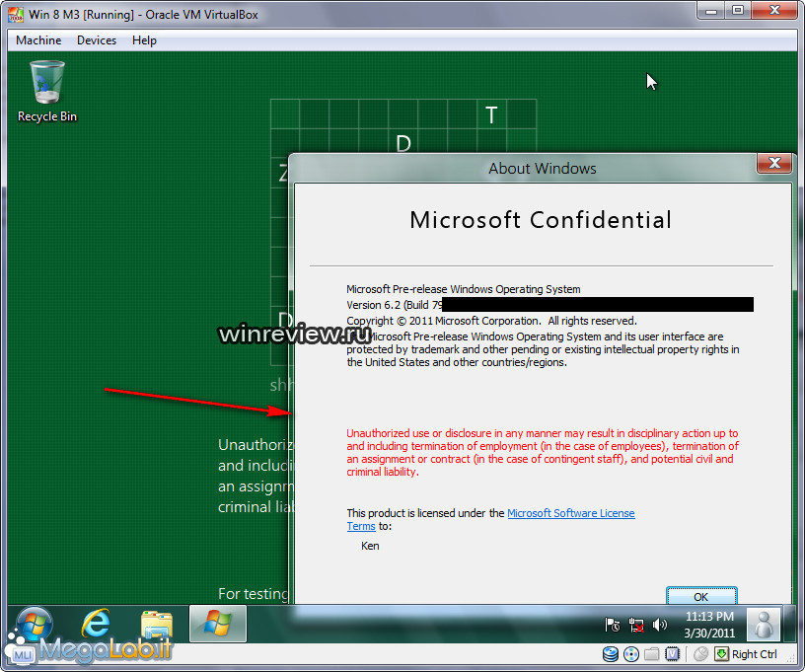Open the Devices menu
The height and width of the screenshot is (672, 805).
click(x=97, y=40)
